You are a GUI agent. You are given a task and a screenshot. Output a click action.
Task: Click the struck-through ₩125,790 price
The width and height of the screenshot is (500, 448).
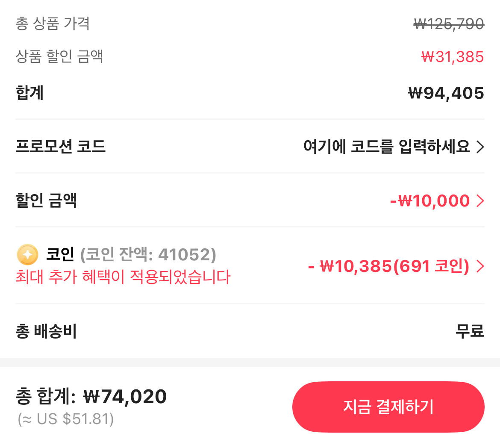[449, 24]
